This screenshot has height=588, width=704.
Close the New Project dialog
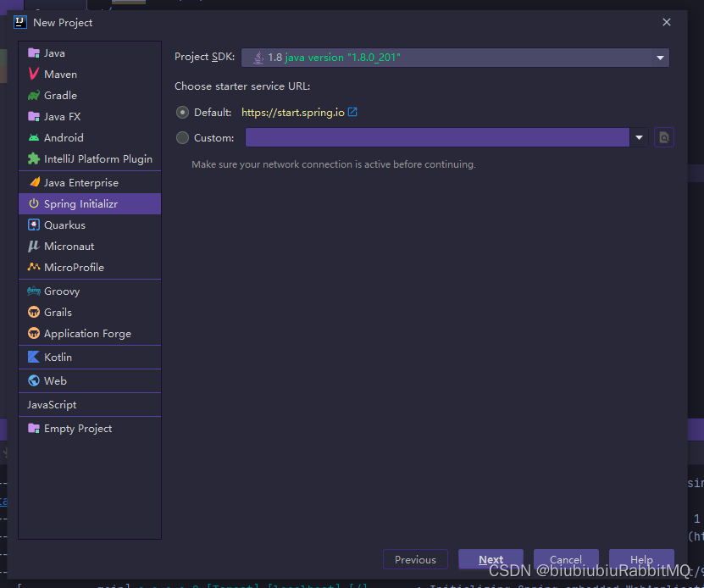(x=666, y=22)
